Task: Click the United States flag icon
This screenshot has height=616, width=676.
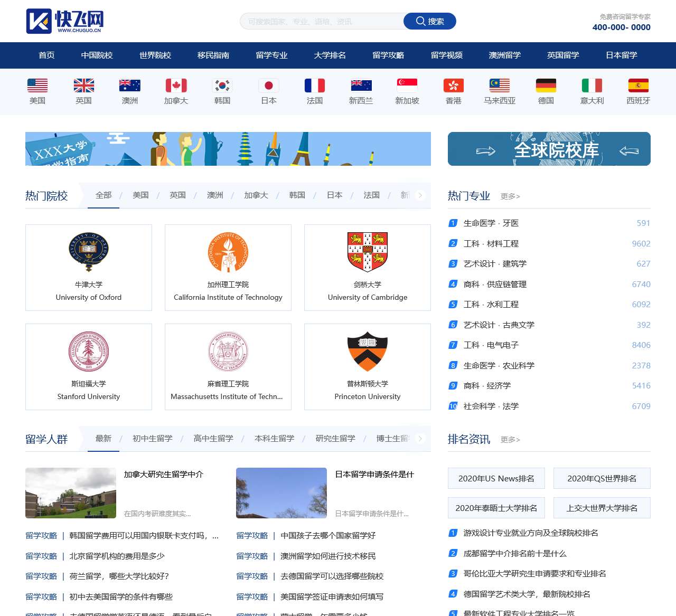Action: [37, 86]
